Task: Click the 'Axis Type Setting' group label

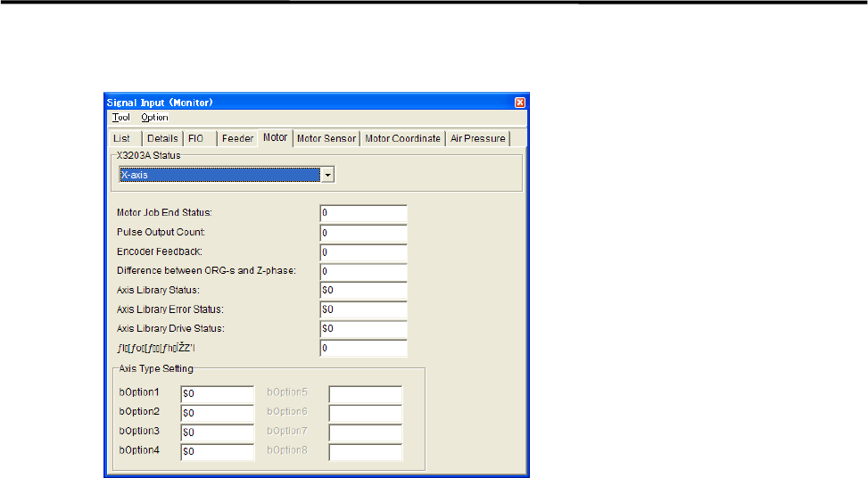Action: (x=156, y=368)
